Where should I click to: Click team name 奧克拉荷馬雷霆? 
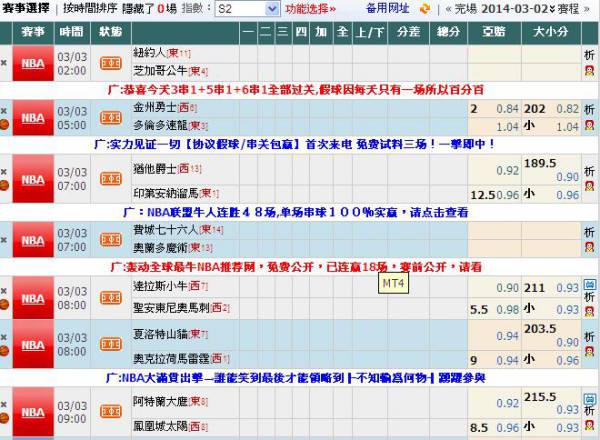pyautogui.click(x=171, y=359)
